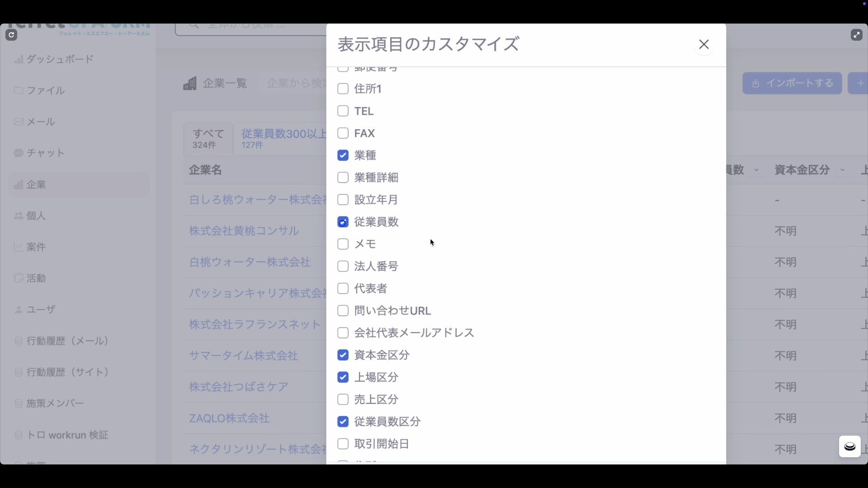Screen dimensions: 868x488
Task: Select the すべて 324件 tab
Action: point(208,139)
